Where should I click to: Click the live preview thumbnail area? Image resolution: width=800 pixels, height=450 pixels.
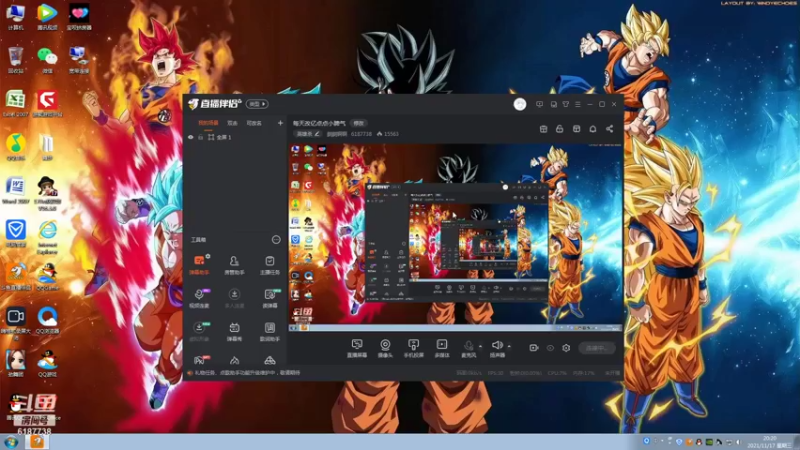(456, 237)
